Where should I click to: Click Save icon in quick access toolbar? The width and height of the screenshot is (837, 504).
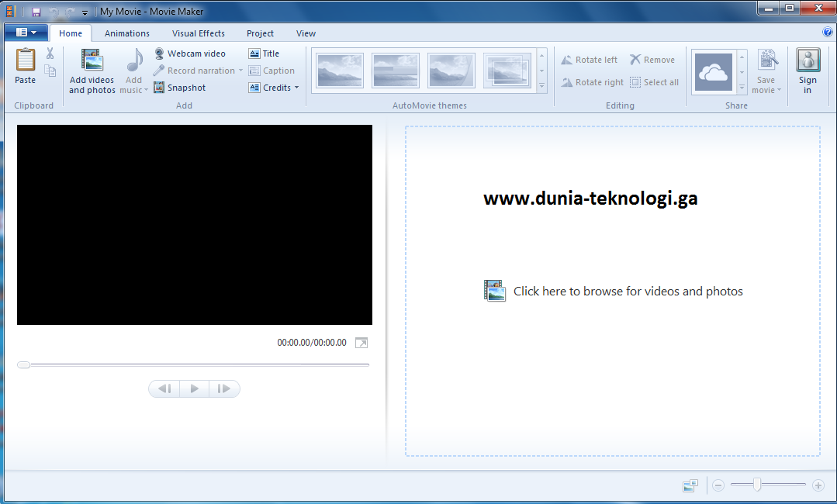36,12
